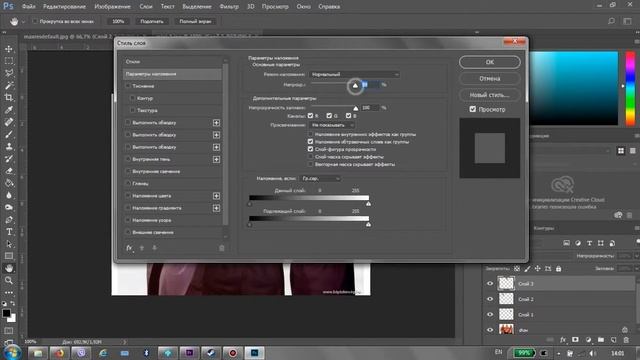Enable the Текстура checkbox

point(132,110)
